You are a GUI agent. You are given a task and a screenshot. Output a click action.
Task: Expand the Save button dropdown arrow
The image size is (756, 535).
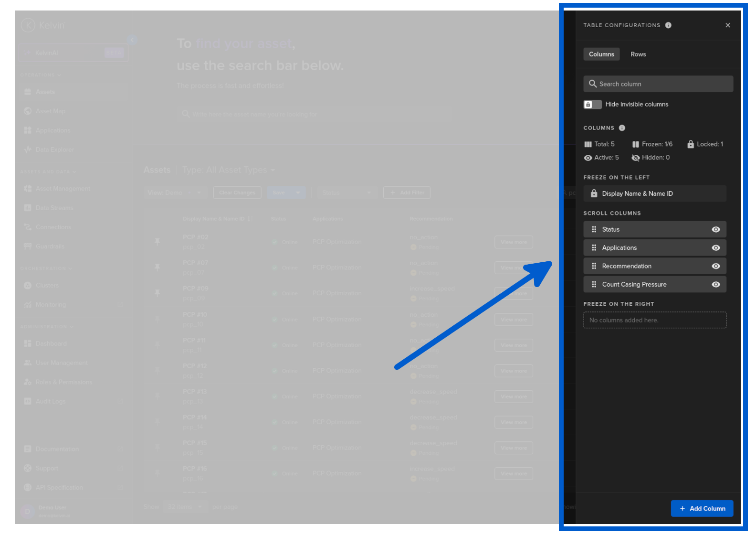[x=298, y=193]
